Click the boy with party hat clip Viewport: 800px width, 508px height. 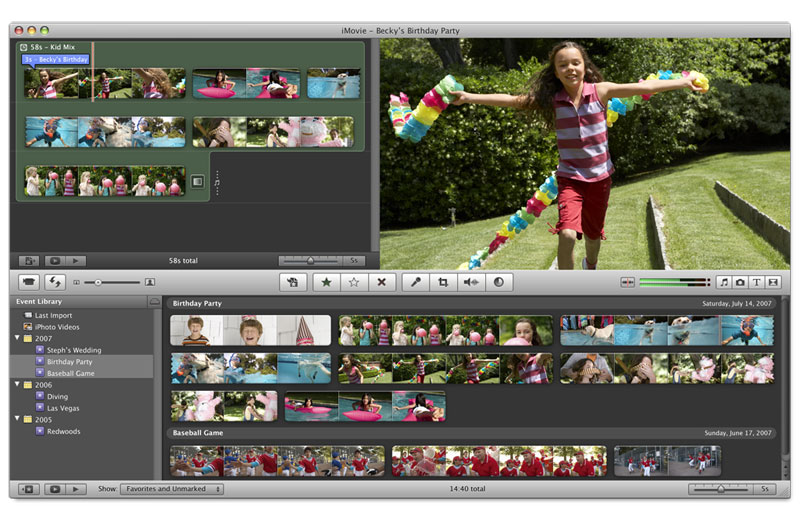point(250,330)
